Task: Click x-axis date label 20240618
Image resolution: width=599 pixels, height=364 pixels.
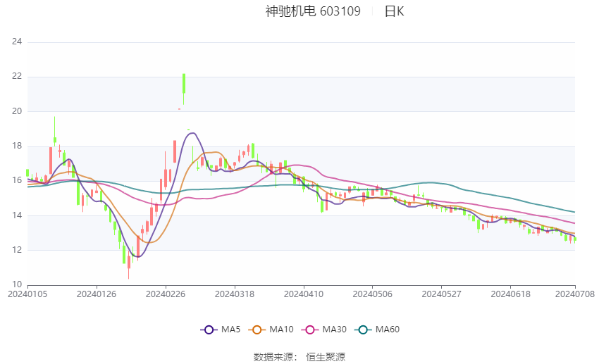Action: [510, 294]
